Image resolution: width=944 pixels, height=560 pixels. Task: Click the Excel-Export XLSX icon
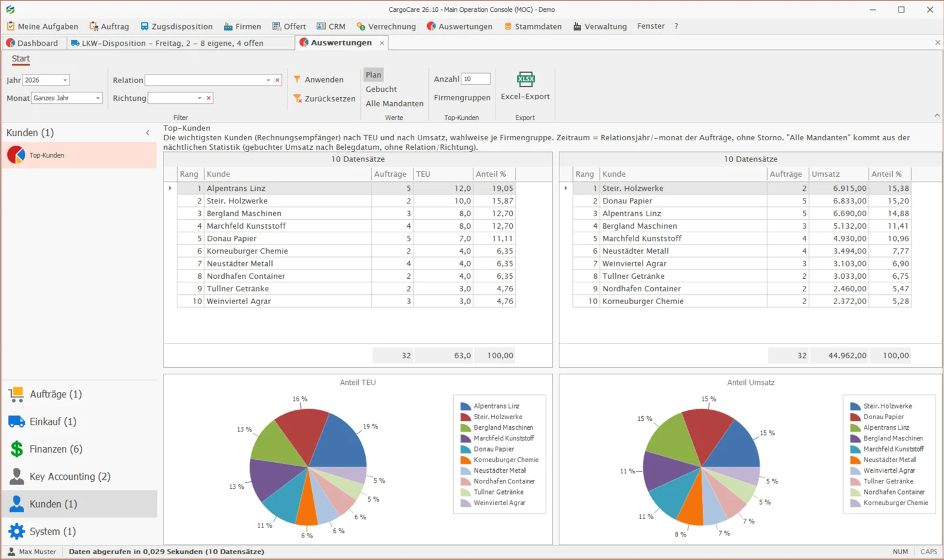525,79
